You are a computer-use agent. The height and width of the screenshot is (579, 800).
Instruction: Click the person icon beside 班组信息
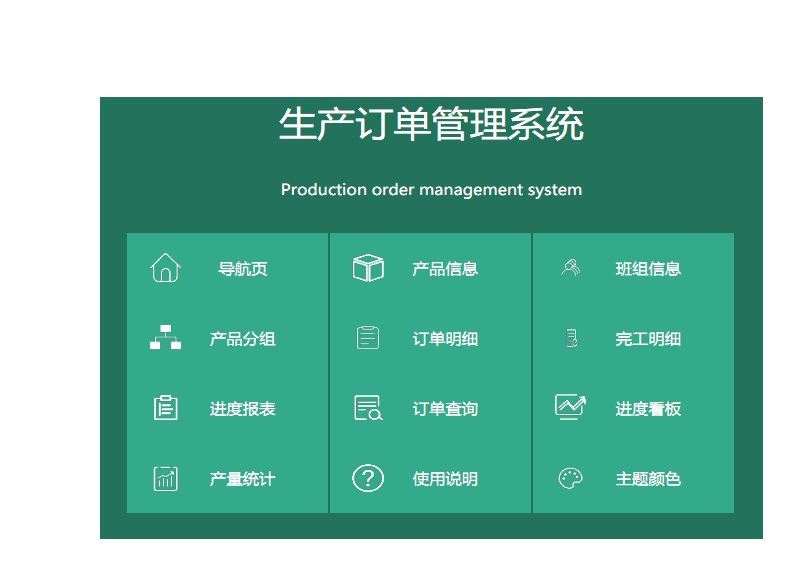pyautogui.click(x=570, y=267)
